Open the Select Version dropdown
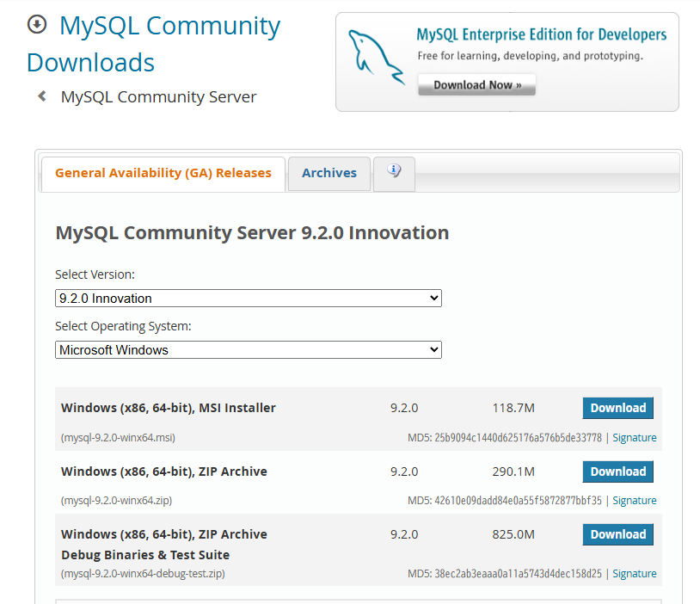 (248, 298)
